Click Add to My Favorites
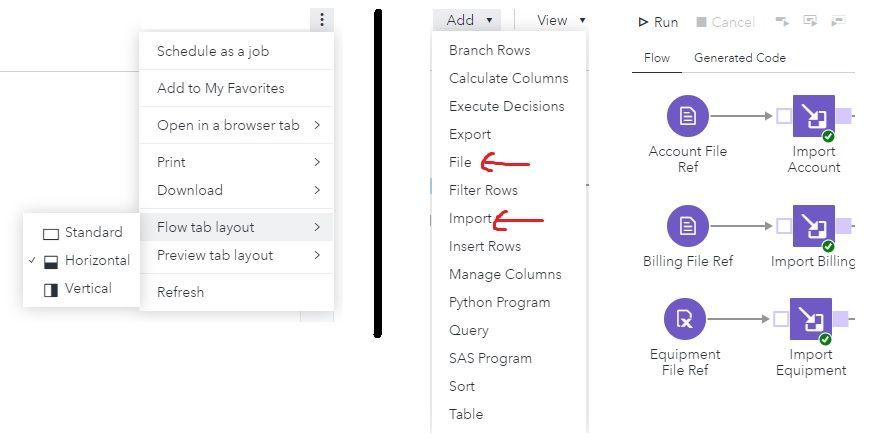 221,88
